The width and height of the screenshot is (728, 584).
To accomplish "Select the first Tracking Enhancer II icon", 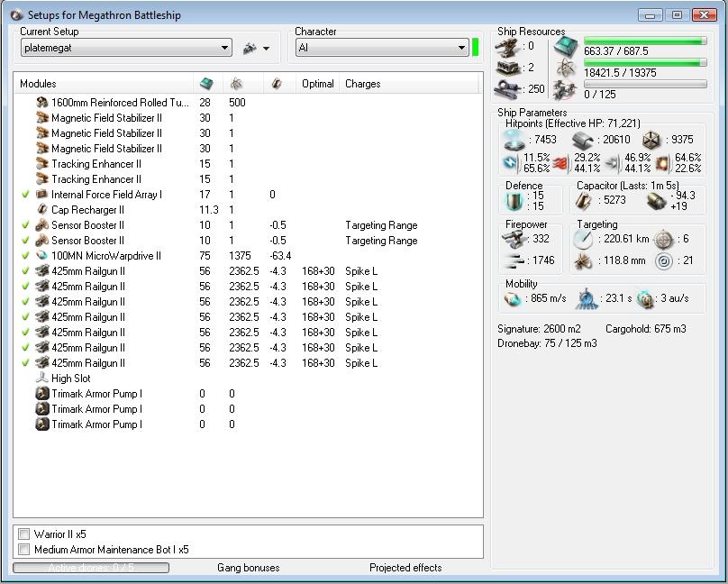I will [42, 164].
